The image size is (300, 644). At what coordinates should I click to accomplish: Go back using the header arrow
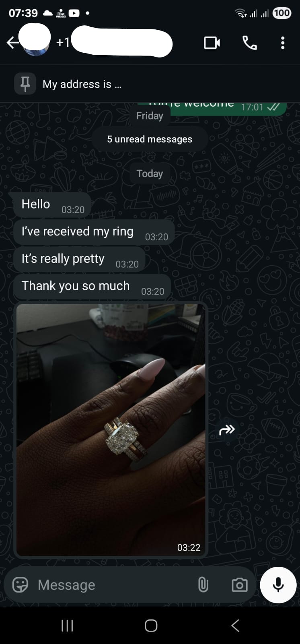[12, 42]
